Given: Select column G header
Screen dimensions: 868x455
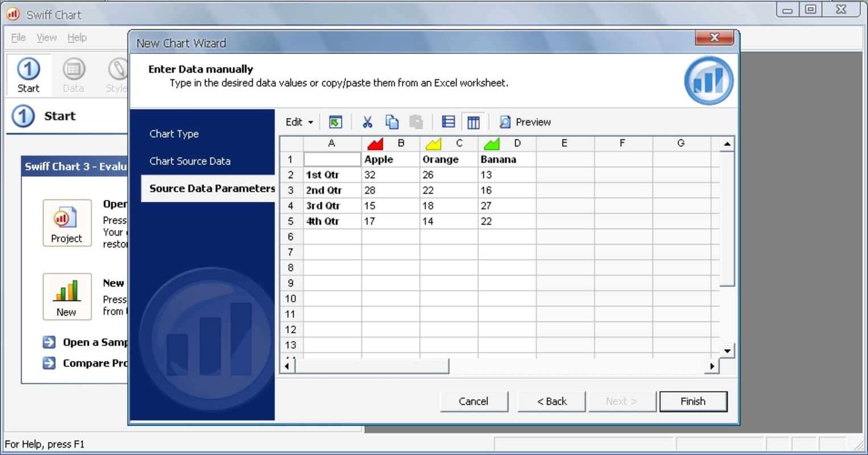Looking at the screenshot, I should pos(681,143).
